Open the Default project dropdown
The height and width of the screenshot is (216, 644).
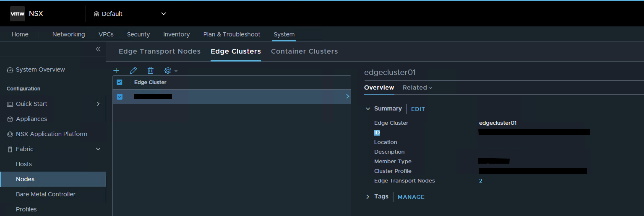point(130,14)
